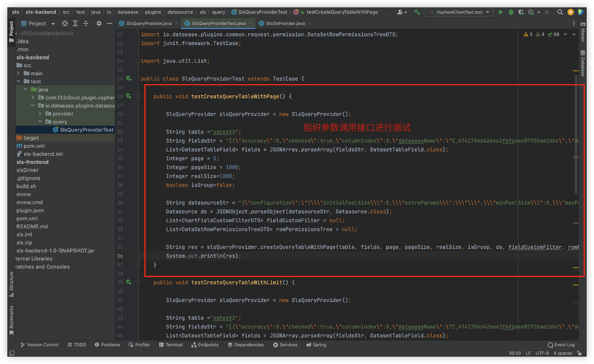Hide Project panel with minus icon
Viewport: 594px width, 364px height.
coord(109,23)
